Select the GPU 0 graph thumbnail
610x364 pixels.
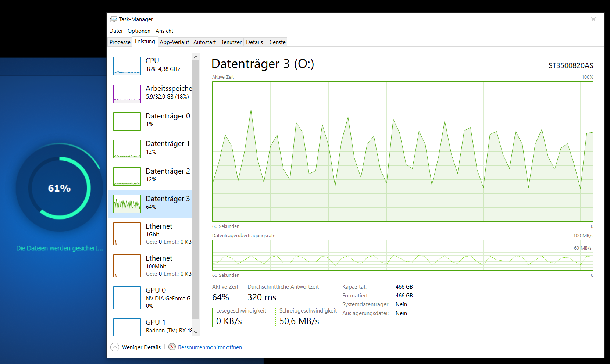click(127, 298)
